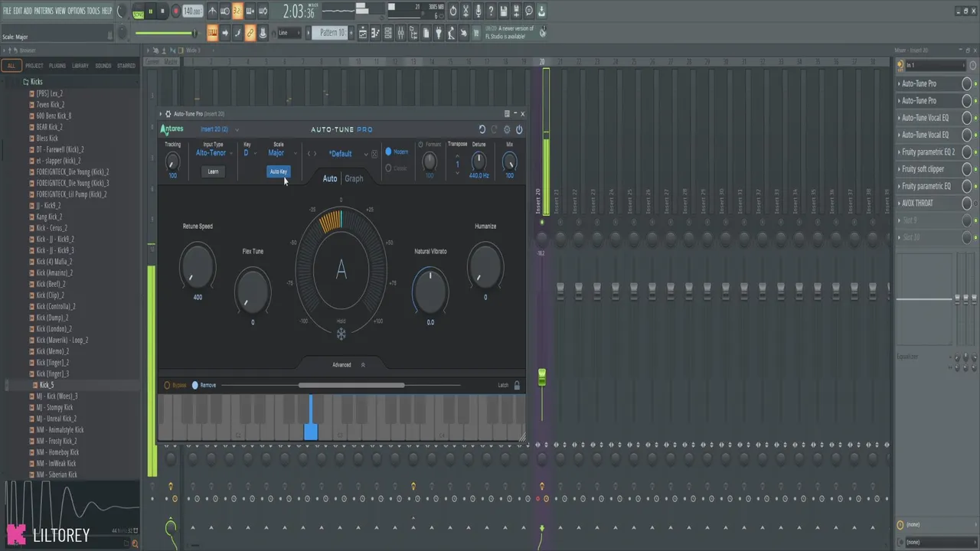Open the plugin picker plug icon
980x551 pixels.
point(439,33)
